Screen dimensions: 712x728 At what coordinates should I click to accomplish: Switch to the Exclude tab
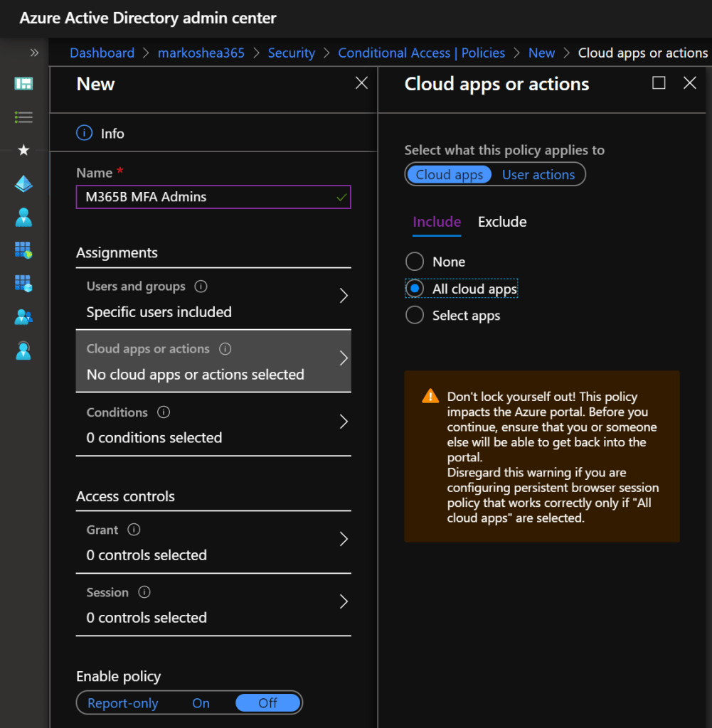point(502,222)
